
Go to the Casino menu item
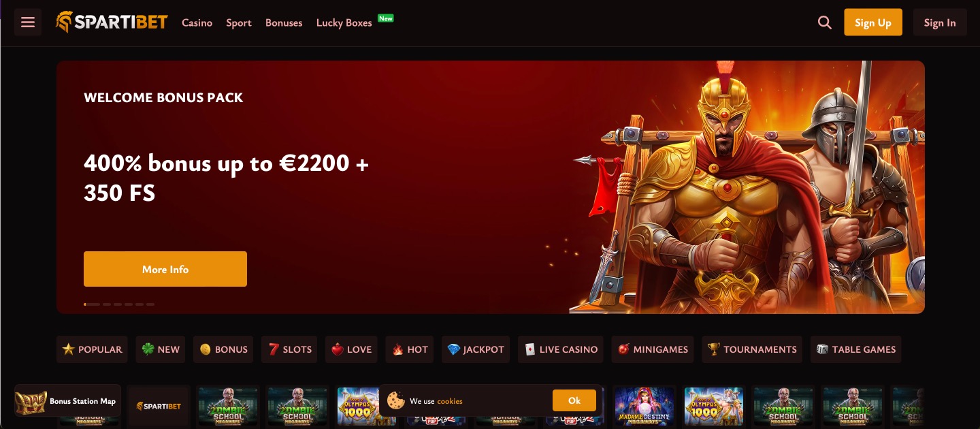pos(197,22)
